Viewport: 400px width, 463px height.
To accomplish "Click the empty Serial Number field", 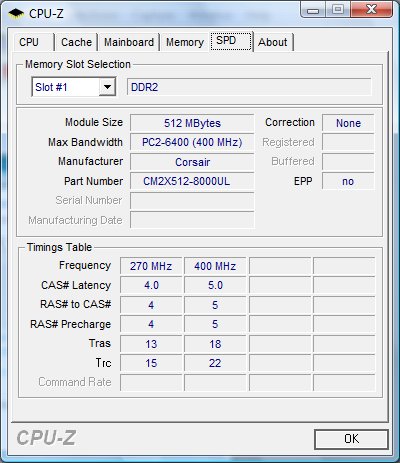I will tap(192, 201).
